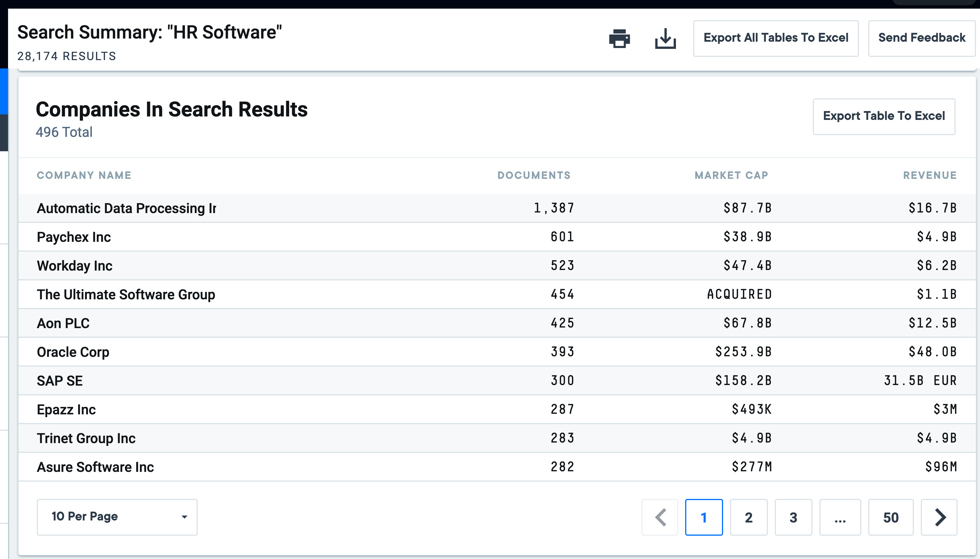The width and height of the screenshot is (980, 559).
Task: Sort by Market Cap column header
Action: tap(731, 175)
